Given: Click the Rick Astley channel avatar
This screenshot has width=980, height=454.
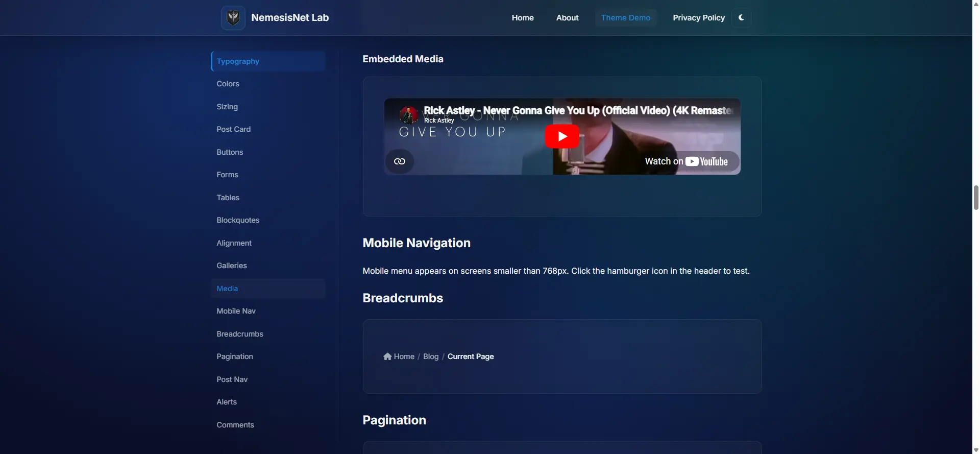Looking at the screenshot, I should pos(409,115).
